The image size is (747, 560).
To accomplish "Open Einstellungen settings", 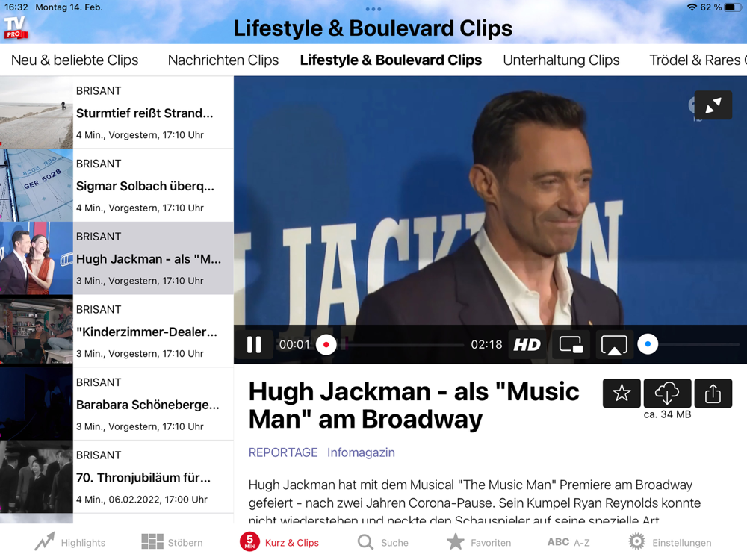I will 669,542.
